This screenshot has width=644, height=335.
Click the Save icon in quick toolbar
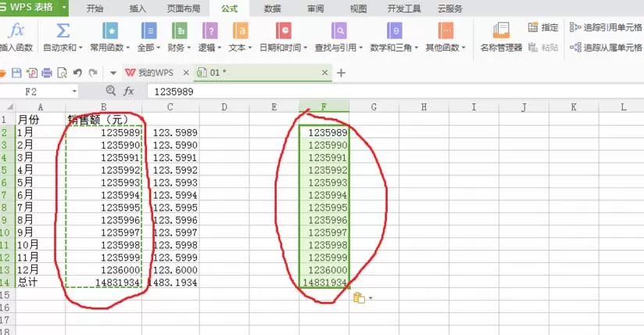(16, 73)
